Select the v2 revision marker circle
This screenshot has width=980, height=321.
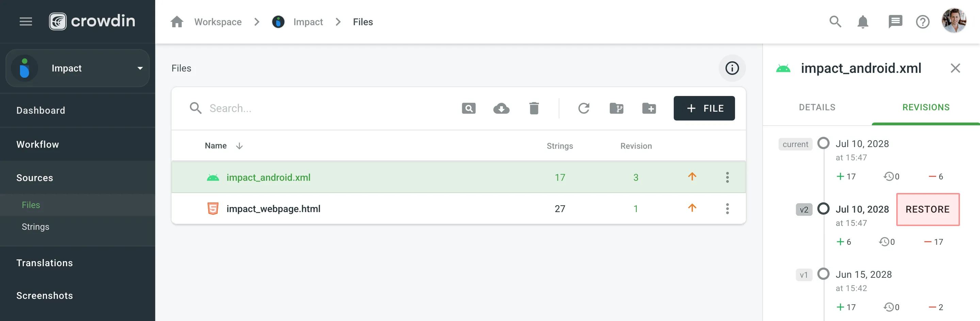[x=823, y=209]
